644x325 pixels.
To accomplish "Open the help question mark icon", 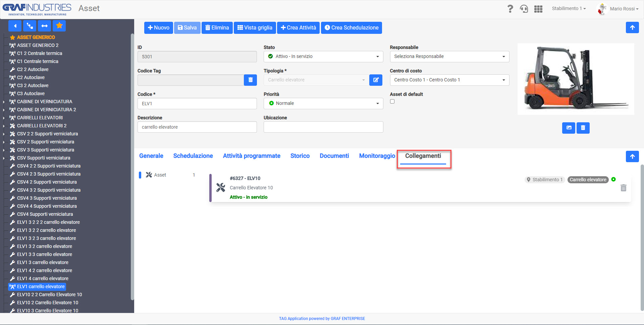I will (x=510, y=9).
